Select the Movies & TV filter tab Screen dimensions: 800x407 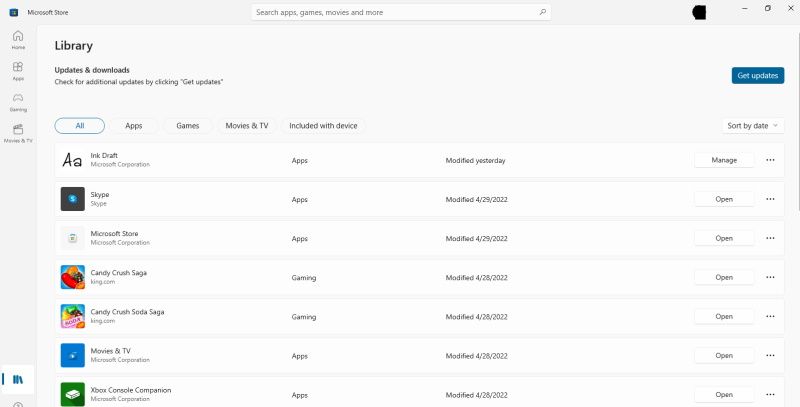coord(247,125)
